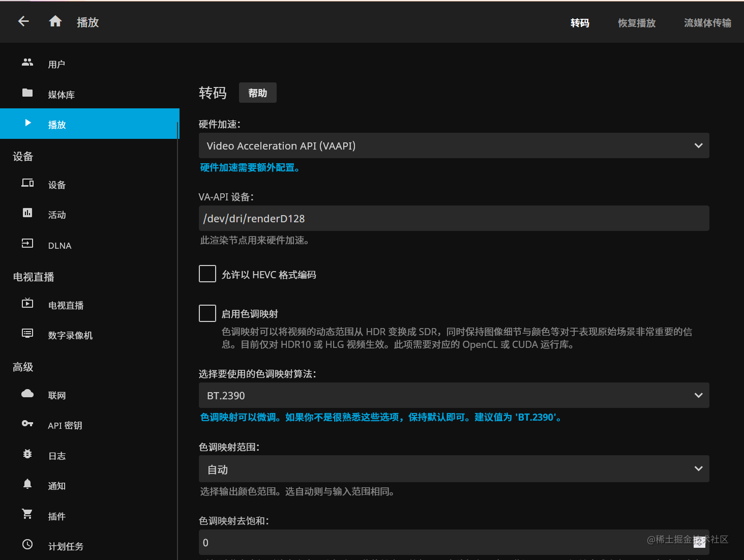Click the users icon in sidebar
This screenshot has width=744, height=560.
tap(27, 63)
